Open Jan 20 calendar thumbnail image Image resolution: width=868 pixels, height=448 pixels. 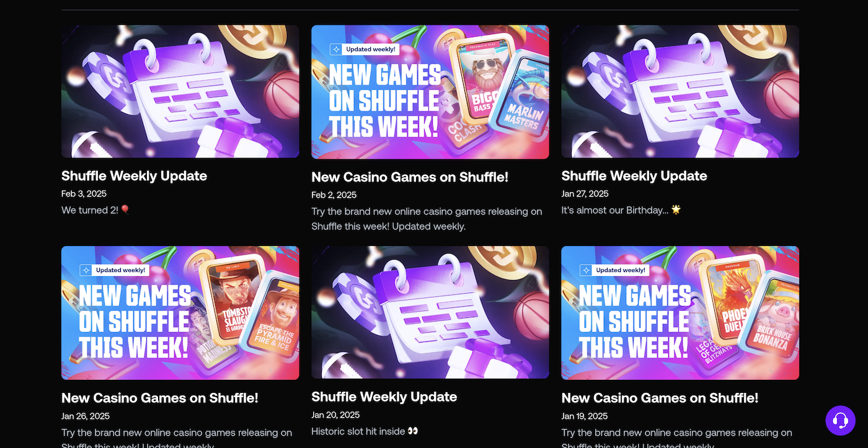(x=430, y=312)
